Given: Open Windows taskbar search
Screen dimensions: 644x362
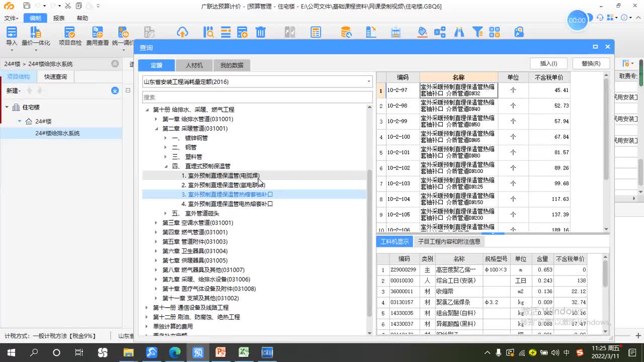Looking at the screenshot, I should (x=34, y=352).
